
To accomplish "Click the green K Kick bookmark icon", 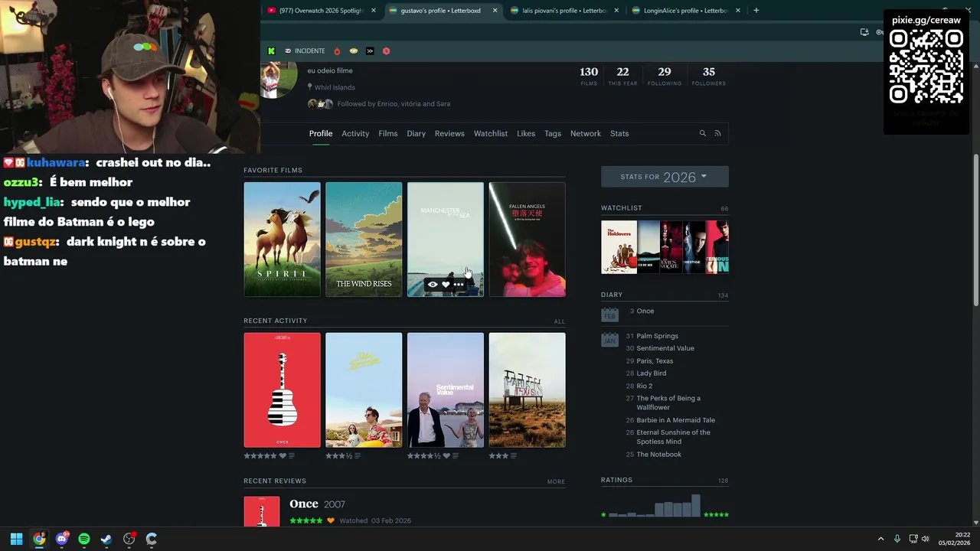I will coord(271,51).
